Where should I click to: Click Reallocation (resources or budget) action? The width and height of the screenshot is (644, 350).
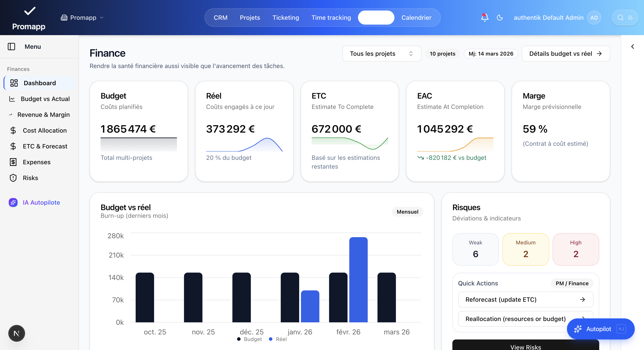(x=525, y=319)
